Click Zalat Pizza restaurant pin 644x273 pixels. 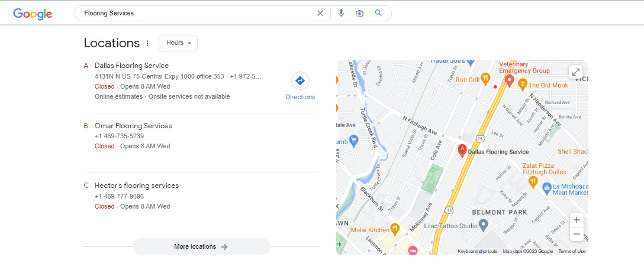[533, 182]
